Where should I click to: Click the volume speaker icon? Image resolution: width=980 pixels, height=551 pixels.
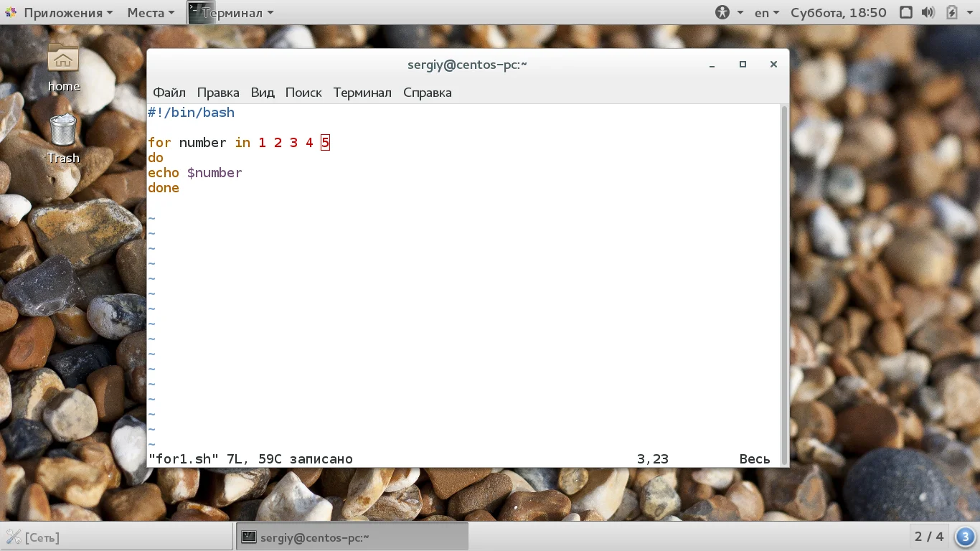click(x=928, y=13)
